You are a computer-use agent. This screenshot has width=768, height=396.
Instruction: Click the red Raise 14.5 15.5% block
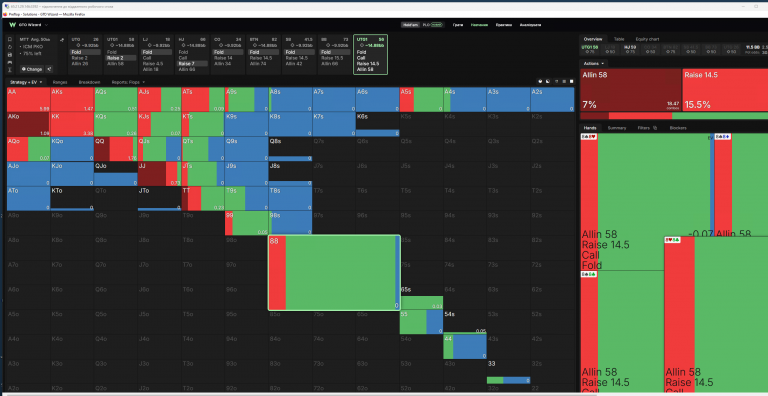click(725, 90)
